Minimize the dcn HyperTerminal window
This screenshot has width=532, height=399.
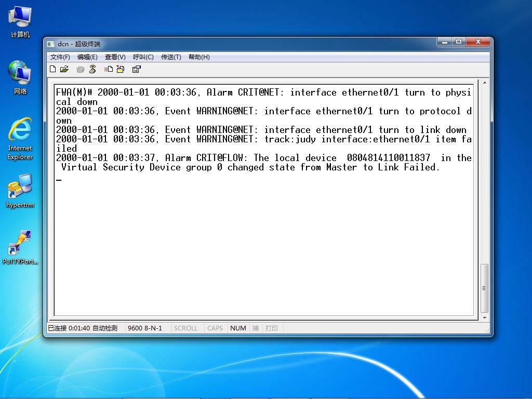[x=445, y=42]
